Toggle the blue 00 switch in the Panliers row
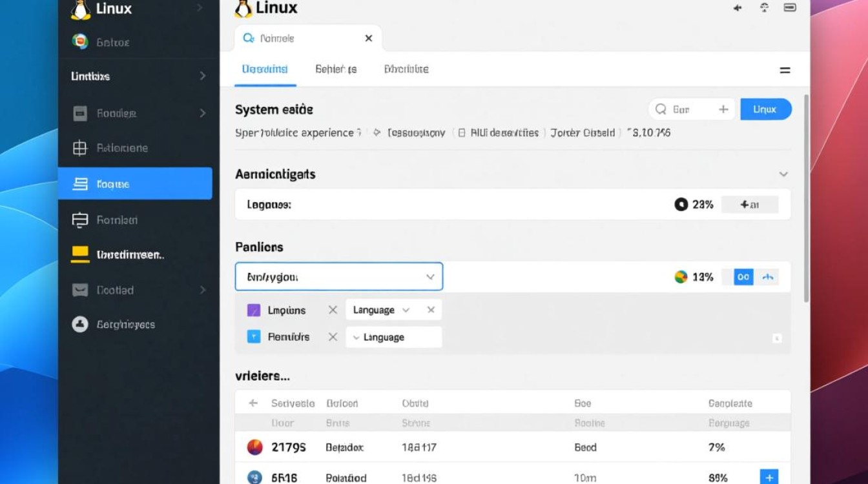This screenshot has width=868, height=484. click(x=743, y=276)
